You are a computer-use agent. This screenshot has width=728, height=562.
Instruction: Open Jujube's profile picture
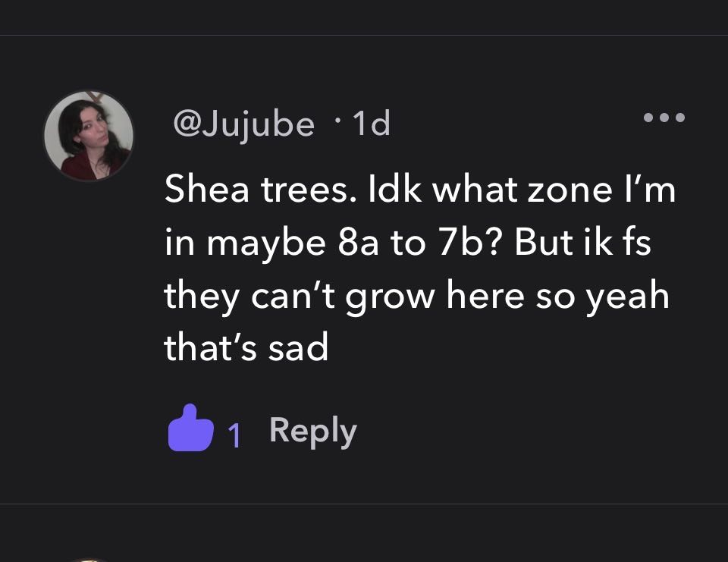click(x=89, y=136)
